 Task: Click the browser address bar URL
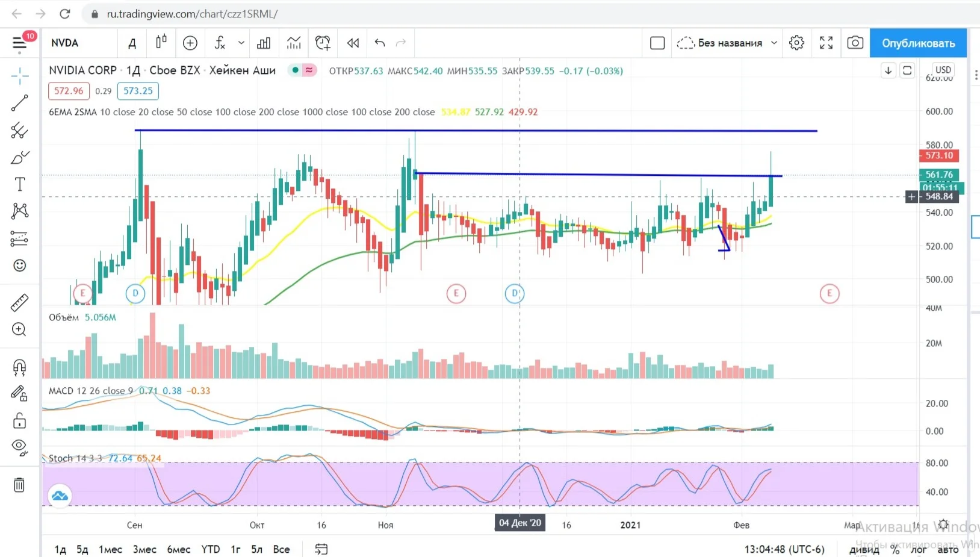pos(192,14)
